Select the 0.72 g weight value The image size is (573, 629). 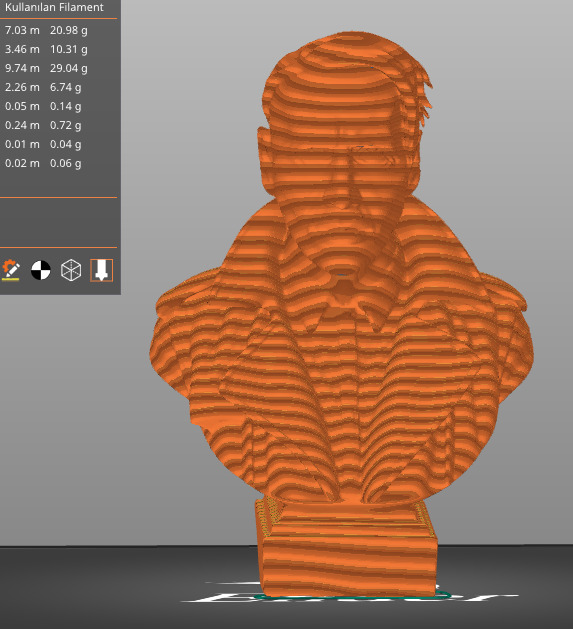(x=65, y=125)
